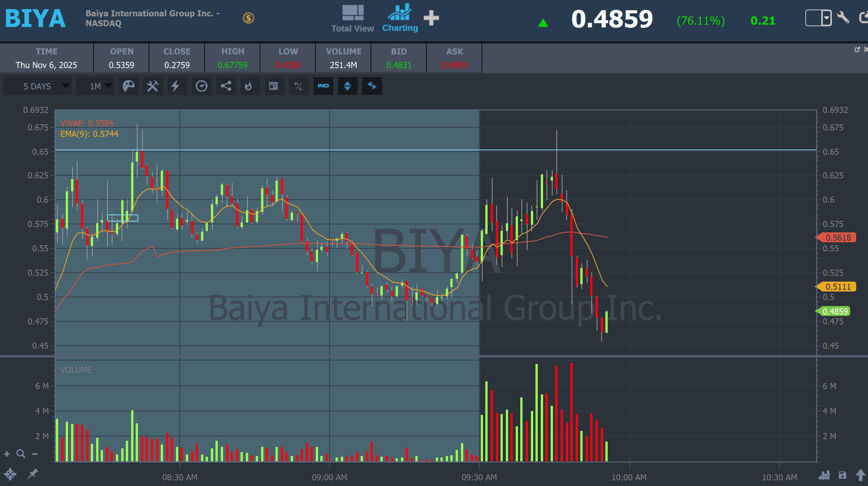Click the lightning bolt icon
The height and width of the screenshot is (486, 868).
[175, 86]
